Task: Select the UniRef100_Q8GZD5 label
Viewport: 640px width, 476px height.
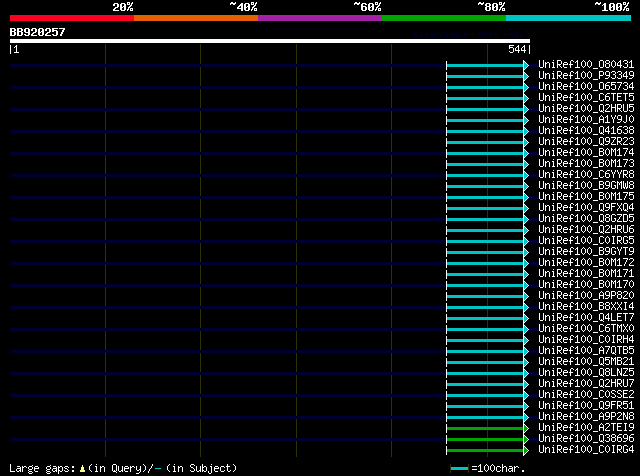Action: click(x=586, y=219)
